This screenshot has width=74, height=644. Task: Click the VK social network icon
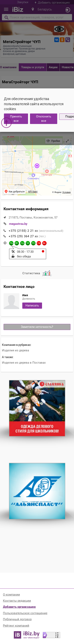coord(57,40)
